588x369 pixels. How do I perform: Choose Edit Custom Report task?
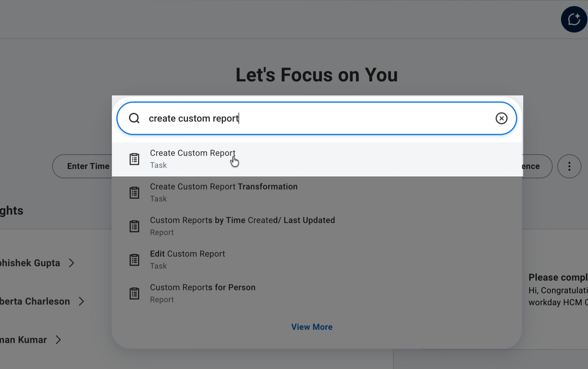317,260
